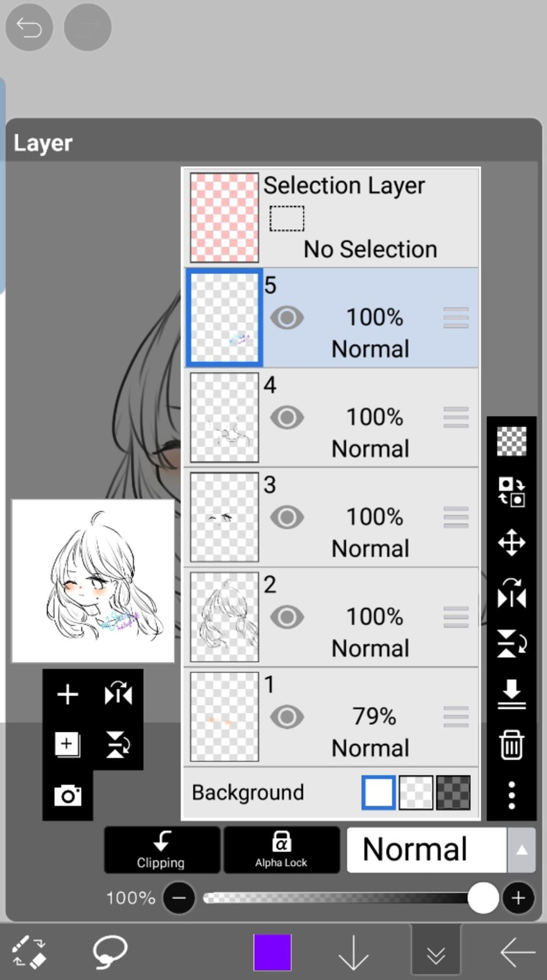Enable Clipping for the current layer
Viewport: 547px width, 980px height.
pyautogui.click(x=161, y=850)
